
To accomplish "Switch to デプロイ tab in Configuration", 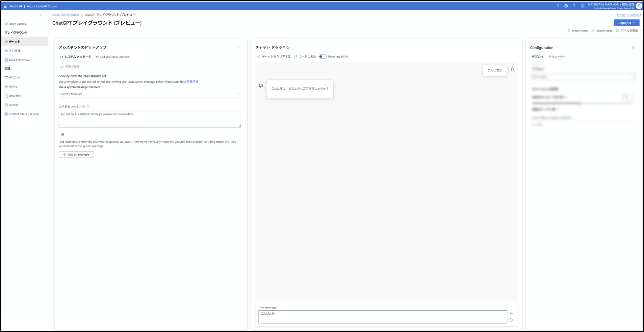I will [537, 57].
